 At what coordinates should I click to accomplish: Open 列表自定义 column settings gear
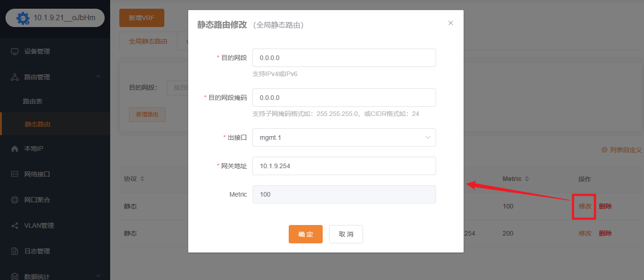(605, 149)
